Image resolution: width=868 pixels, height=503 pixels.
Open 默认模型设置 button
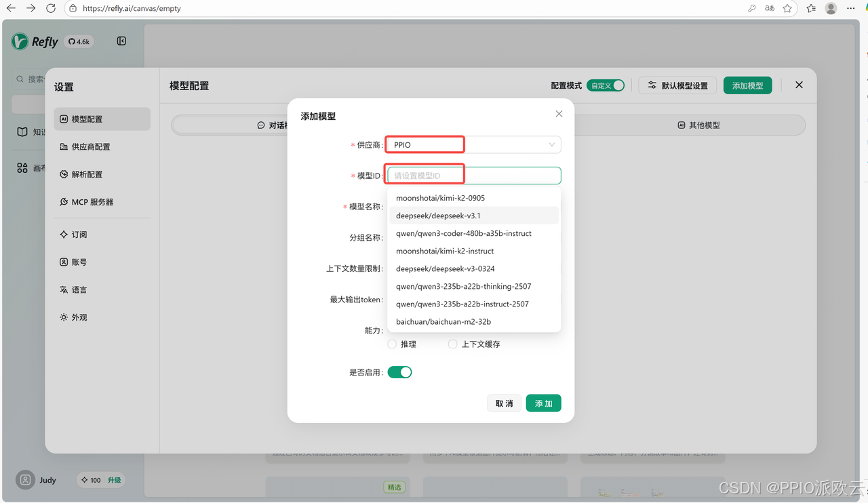pyautogui.click(x=677, y=85)
